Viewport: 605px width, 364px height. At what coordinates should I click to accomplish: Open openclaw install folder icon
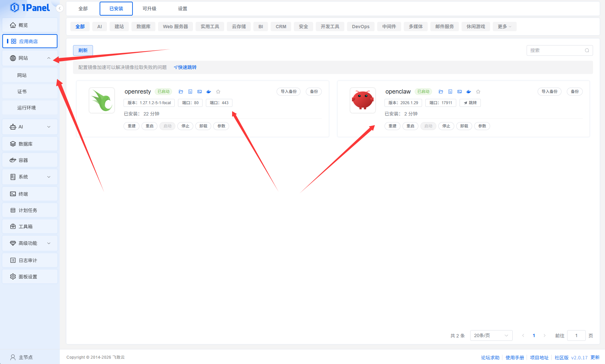pos(441,92)
